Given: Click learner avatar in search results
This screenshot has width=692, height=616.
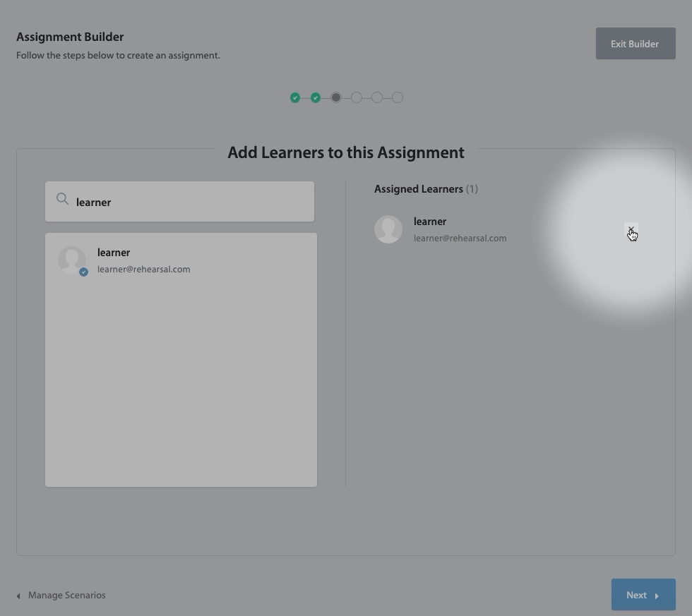Looking at the screenshot, I should pos(71,259).
